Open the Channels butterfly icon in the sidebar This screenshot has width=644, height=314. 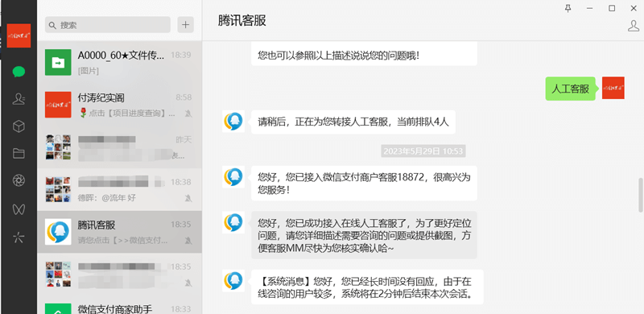19,209
